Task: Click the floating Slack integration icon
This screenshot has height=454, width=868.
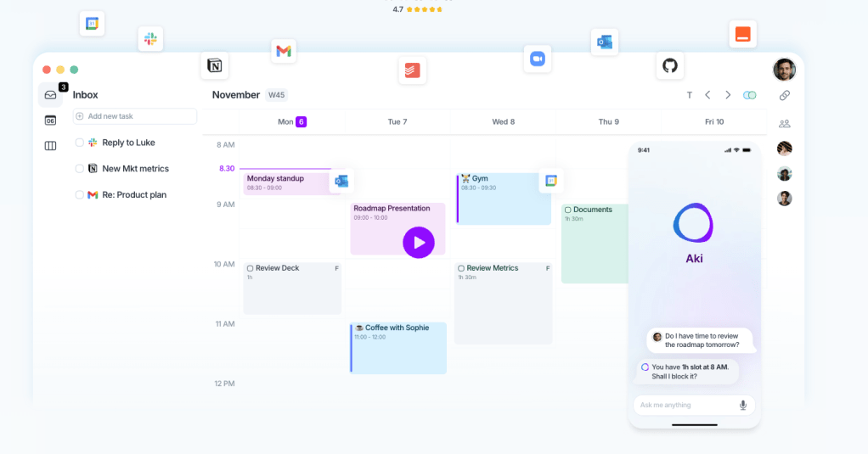Action: pyautogui.click(x=150, y=39)
